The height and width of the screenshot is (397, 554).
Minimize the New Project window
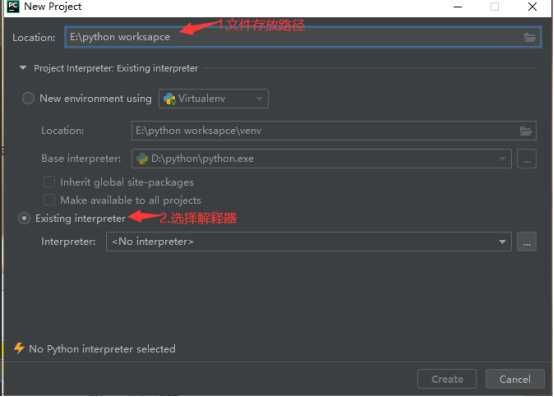[458, 7]
